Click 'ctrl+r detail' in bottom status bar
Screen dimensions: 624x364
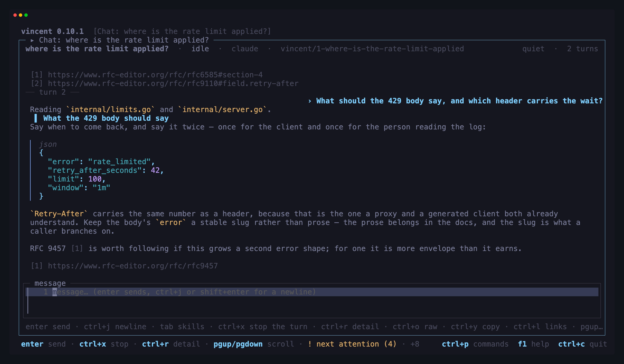171,344
